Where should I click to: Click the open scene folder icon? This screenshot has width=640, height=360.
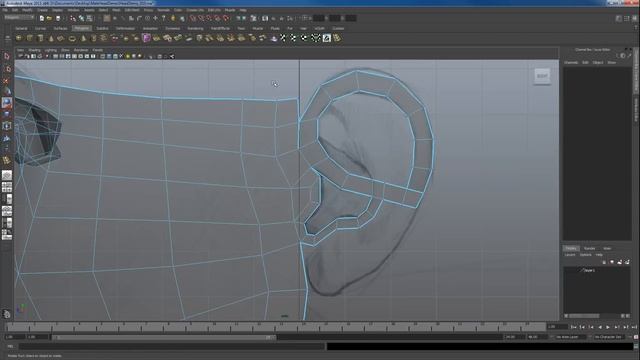(49, 18)
